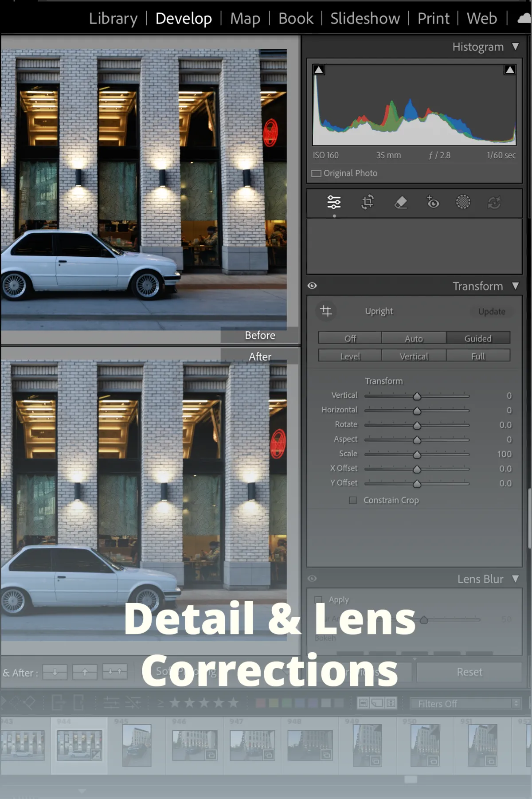This screenshot has height=799, width=532.
Task: Click the shadow clipping indicator in histogram
Action: (x=319, y=70)
